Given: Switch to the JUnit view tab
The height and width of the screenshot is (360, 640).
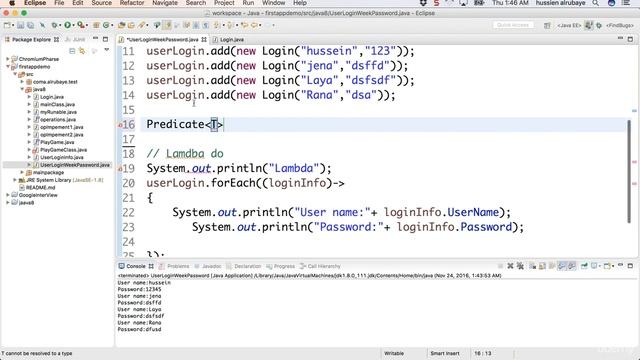Looking at the screenshot, I should pyautogui.click(x=76, y=40).
